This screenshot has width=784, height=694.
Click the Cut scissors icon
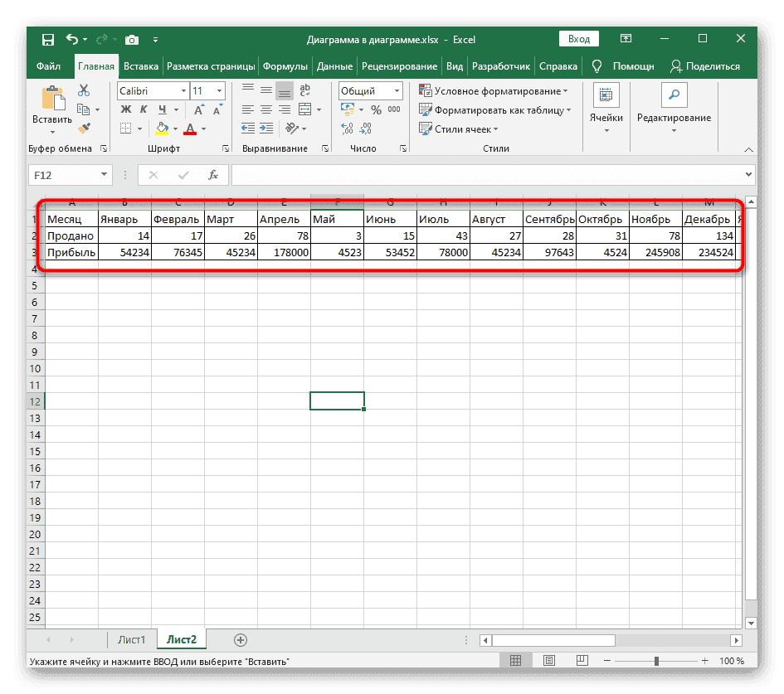point(84,91)
